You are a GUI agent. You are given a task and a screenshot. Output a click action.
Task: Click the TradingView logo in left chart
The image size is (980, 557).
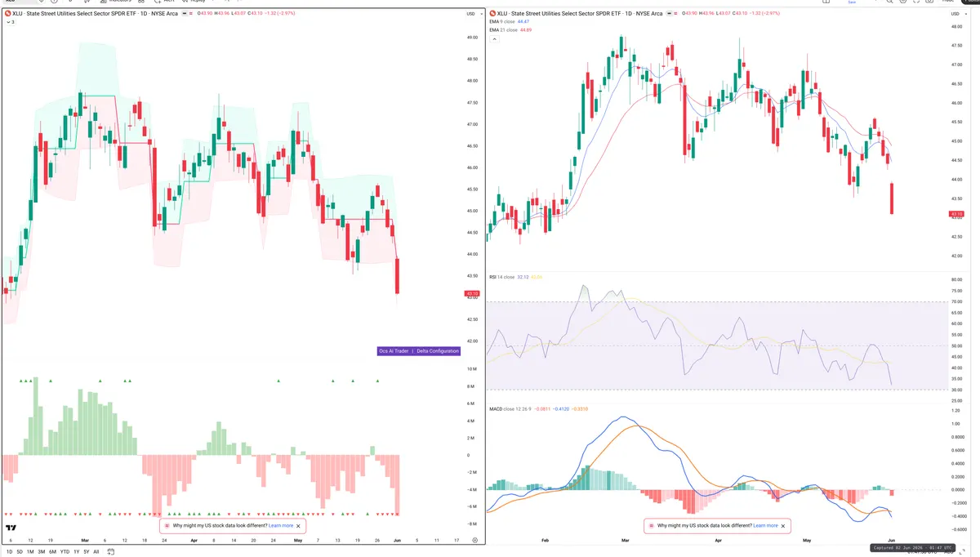(11, 528)
